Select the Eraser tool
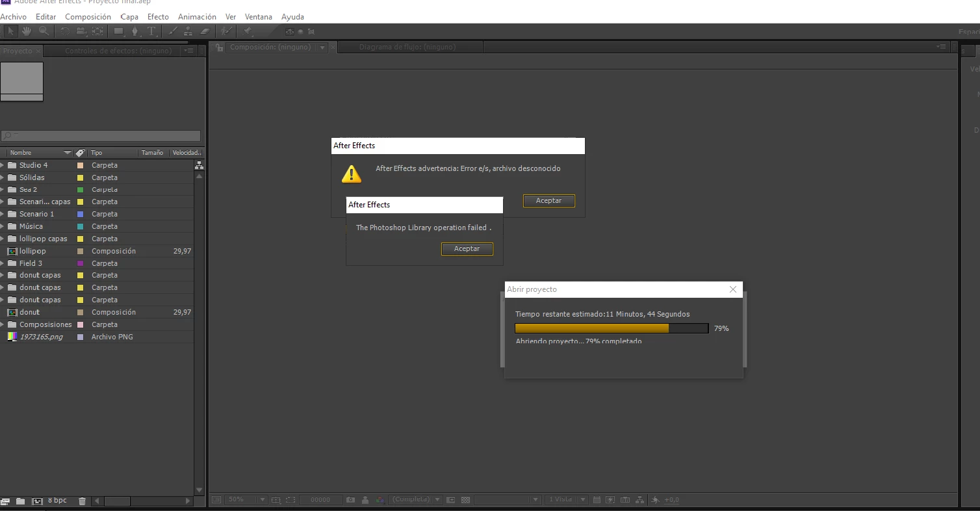980x511 pixels. point(205,31)
